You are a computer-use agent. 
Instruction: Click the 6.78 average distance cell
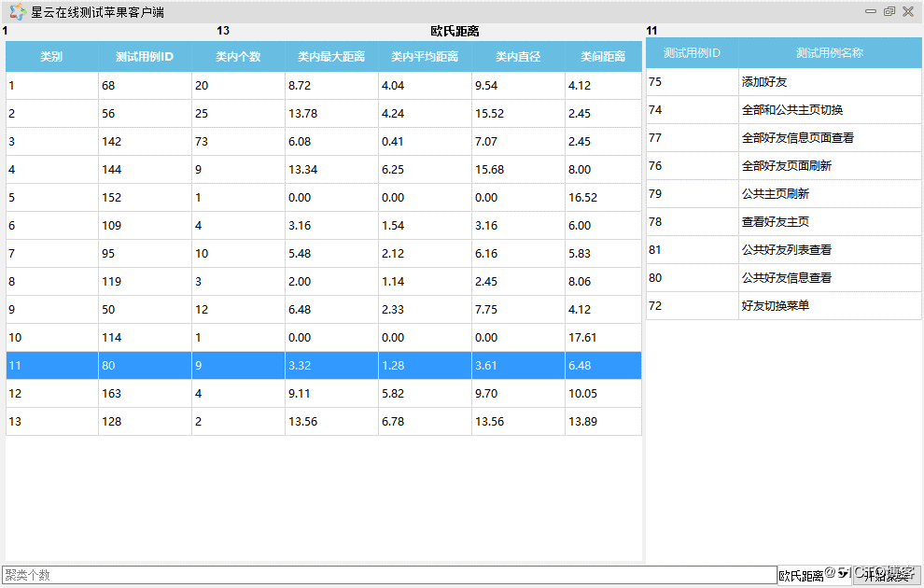pyautogui.click(x=425, y=421)
